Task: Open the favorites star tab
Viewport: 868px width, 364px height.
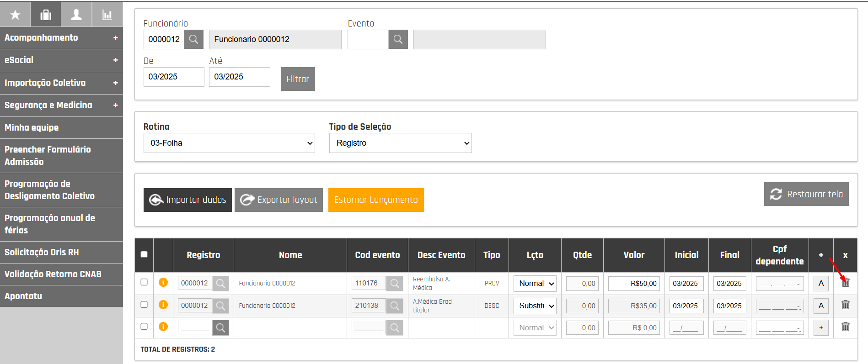Action: (x=15, y=15)
